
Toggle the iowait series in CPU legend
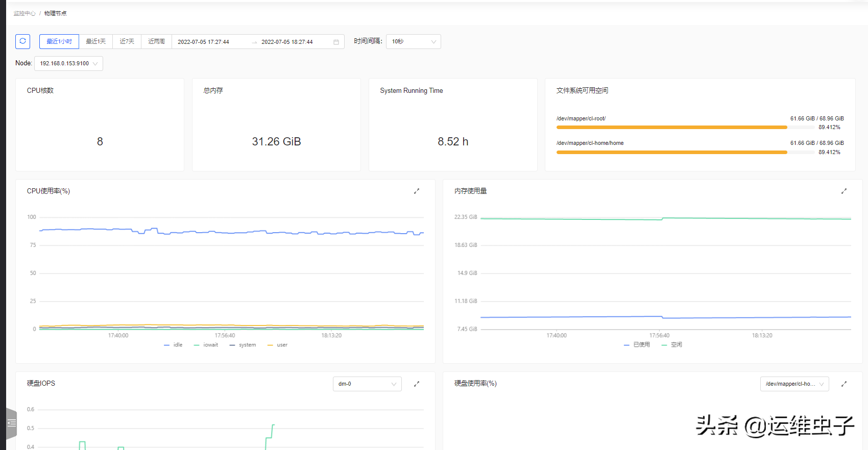coord(206,345)
